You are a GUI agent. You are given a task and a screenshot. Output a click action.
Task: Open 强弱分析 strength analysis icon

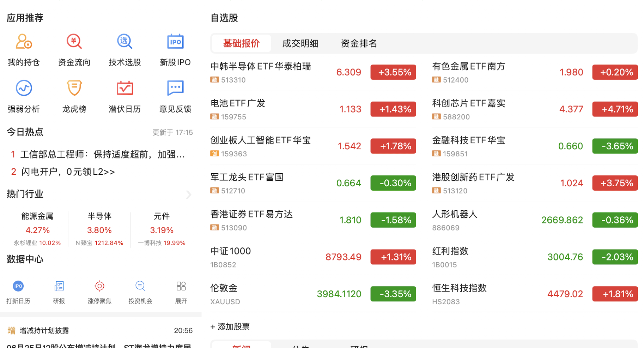24,88
